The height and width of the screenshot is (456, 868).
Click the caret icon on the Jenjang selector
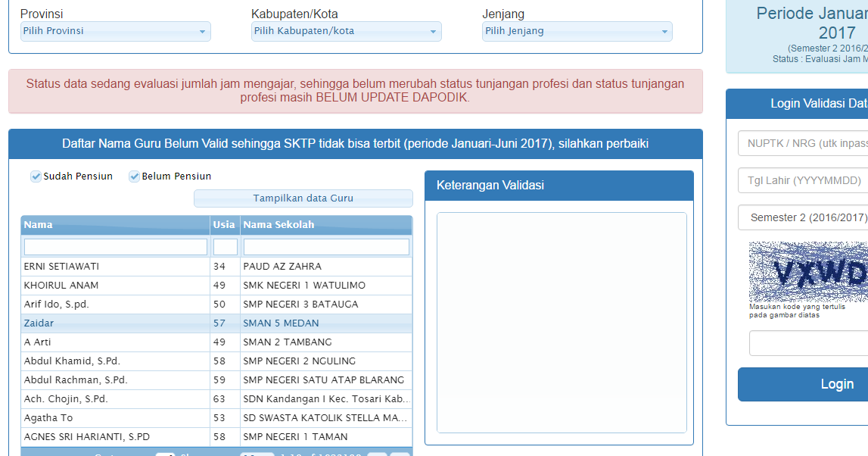click(664, 32)
